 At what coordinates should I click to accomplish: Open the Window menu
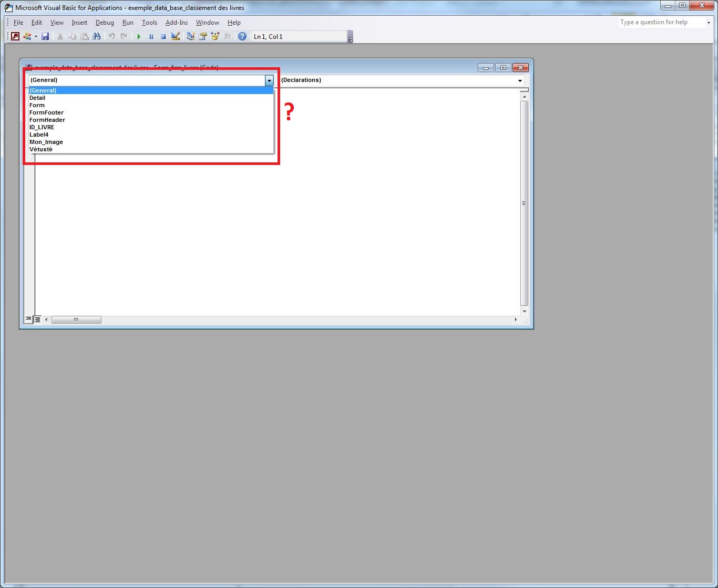[208, 23]
